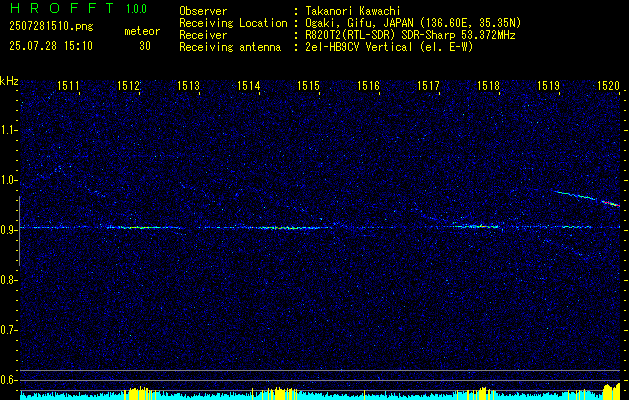Image resolution: width=629 pixels, height=400 pixels.
Task: Click the gray vertical range bar beside 0.9 kHz
Action: tap(19, 231)
